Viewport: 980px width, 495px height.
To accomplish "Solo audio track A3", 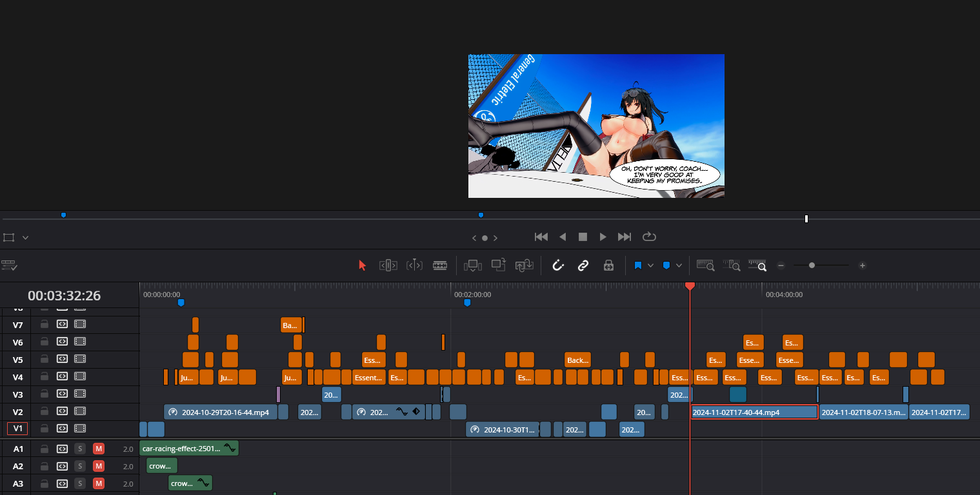I will 80,483.
